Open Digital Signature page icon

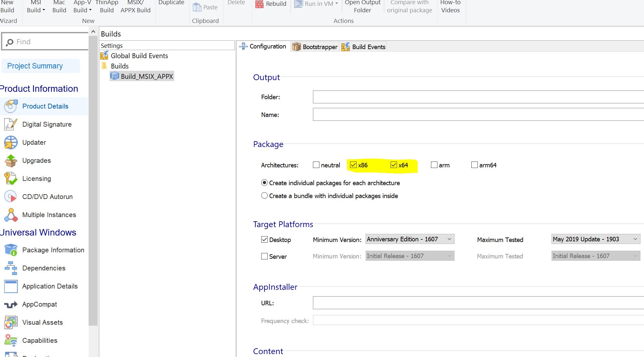(11, 124)
